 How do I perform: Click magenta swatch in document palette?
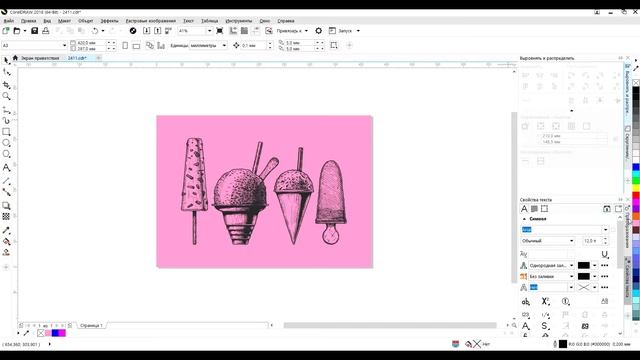[x=62, y=333]
